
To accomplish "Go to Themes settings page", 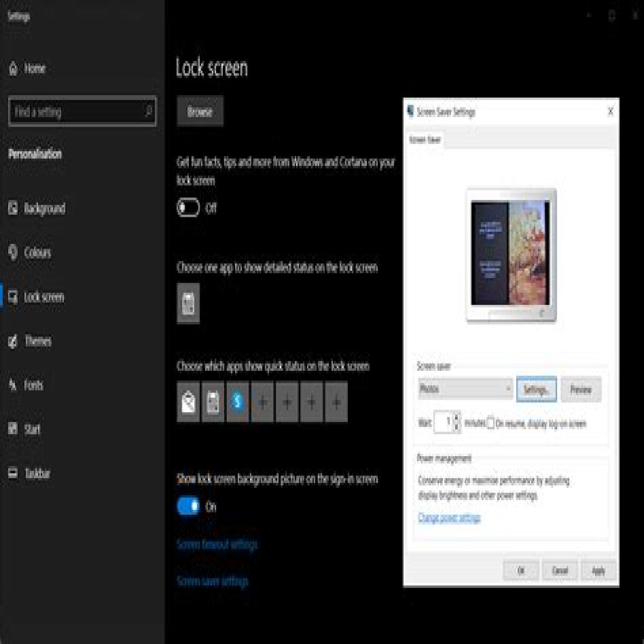I will pyautogui.click(x=38, y=341).
